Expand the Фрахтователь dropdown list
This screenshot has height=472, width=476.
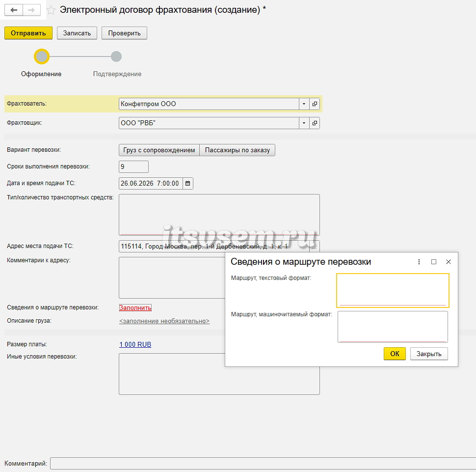(x=304, y=104)
